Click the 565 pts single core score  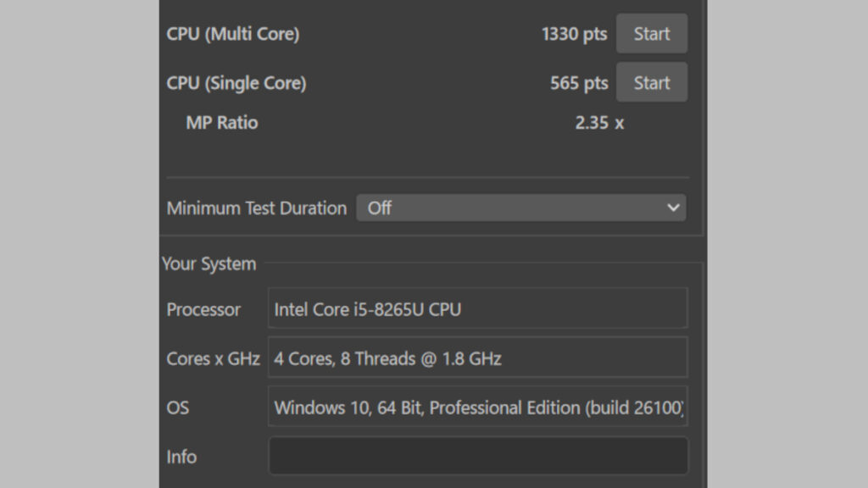[x=579, y=83]
